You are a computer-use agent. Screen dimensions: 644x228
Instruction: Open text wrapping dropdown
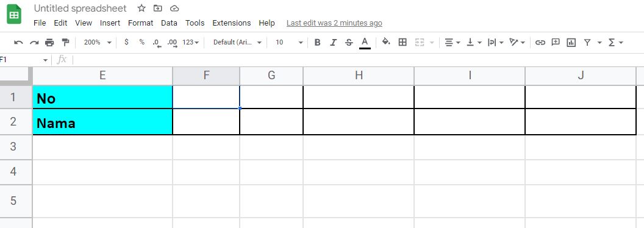pyautogui.click(x=495, y=42)
